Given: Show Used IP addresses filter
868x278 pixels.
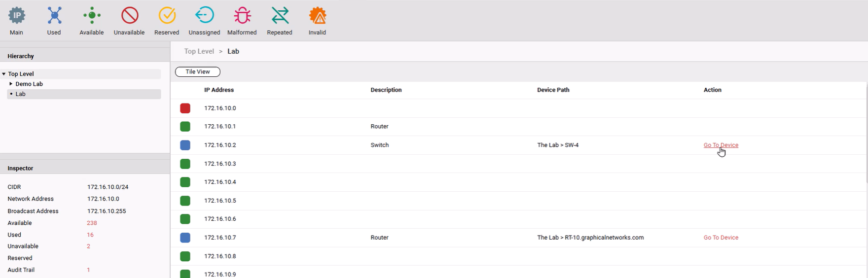Looking at the screenshot, I should [x=54, y=16].
